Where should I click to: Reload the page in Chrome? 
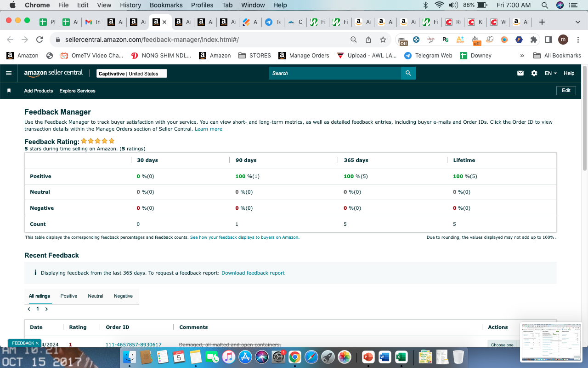click(40, 40)
